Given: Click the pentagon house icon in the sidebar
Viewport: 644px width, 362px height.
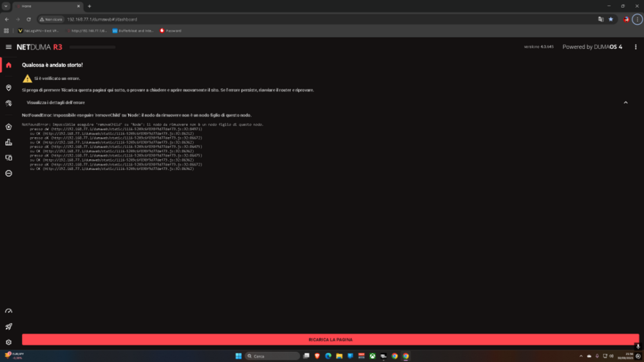Looking at the screenshot, I should (8, 127).
